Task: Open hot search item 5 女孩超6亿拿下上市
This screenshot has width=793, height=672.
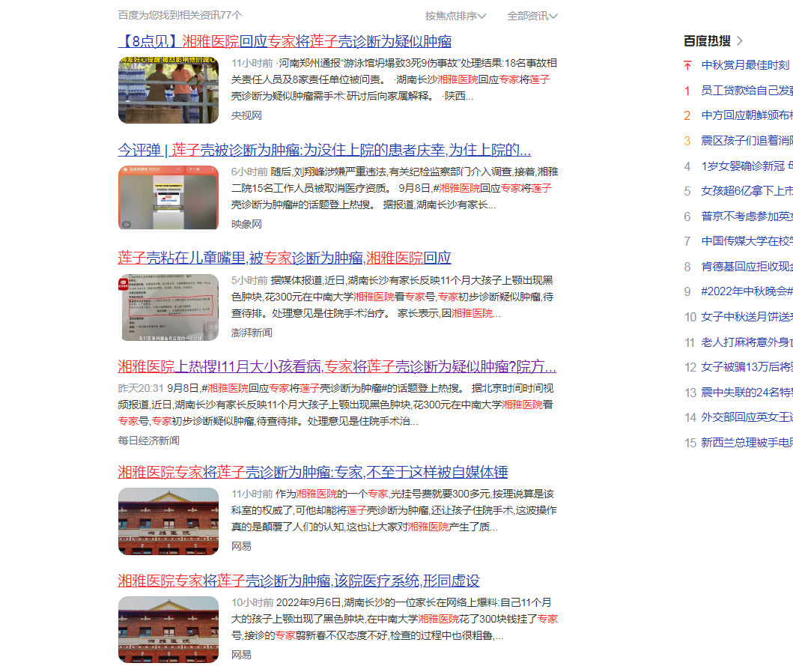Action: pos(747,191)
